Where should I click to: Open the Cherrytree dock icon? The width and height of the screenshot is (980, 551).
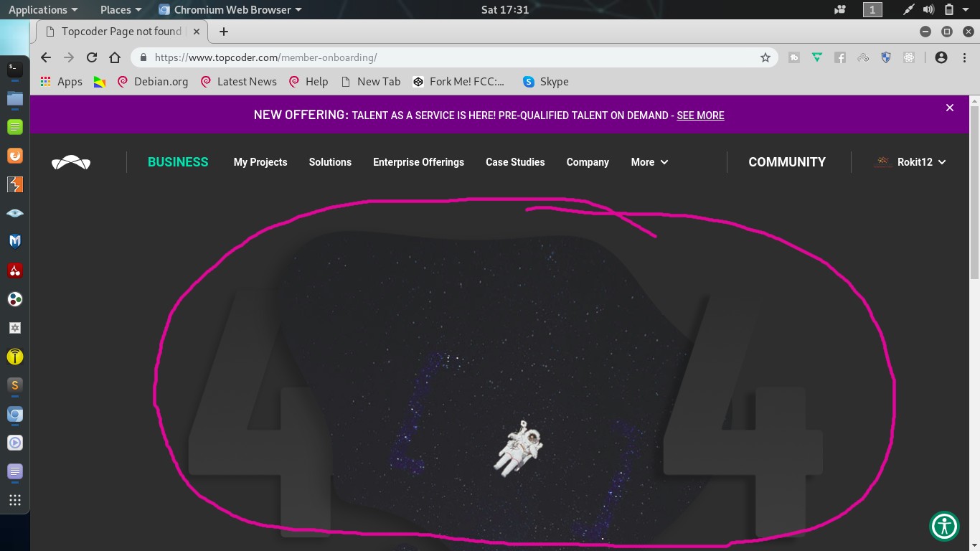pos(15,270)
